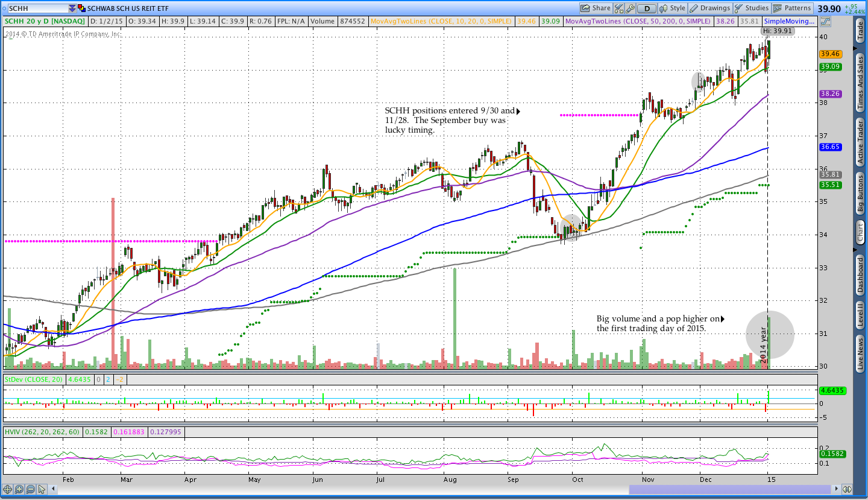Click the 'SCHH positions entered' note text
This screenshot has height=500, width=868.
click(450, 120)
